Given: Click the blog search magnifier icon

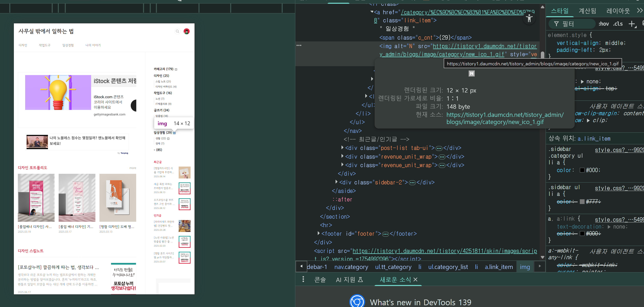Looking at the screenshot, I should (177, 31).
